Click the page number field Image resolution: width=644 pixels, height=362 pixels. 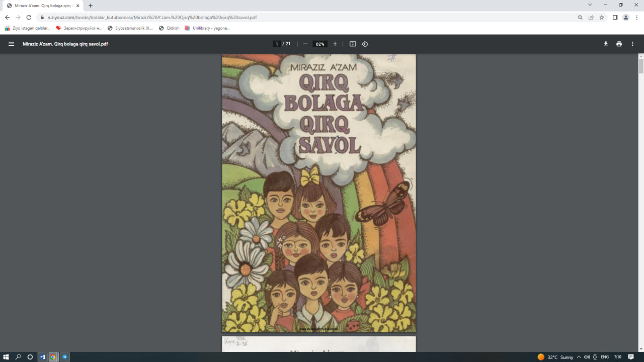coord(277,44)
